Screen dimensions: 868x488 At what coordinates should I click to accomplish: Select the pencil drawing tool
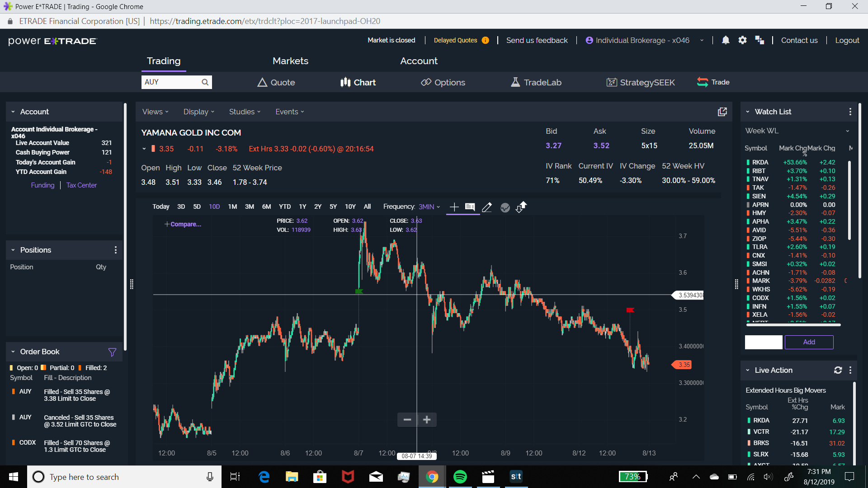(x=487, y=207)
